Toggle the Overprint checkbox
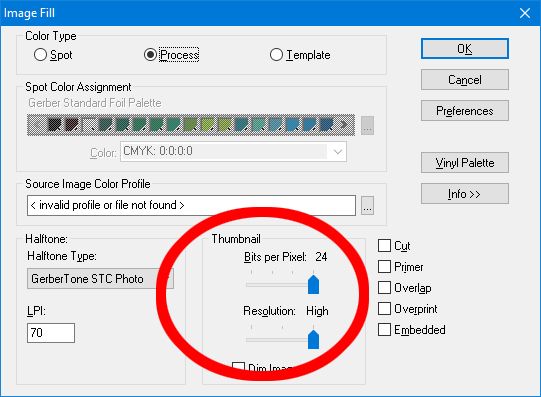Screen dimensions: 541x397 point(384,309)
